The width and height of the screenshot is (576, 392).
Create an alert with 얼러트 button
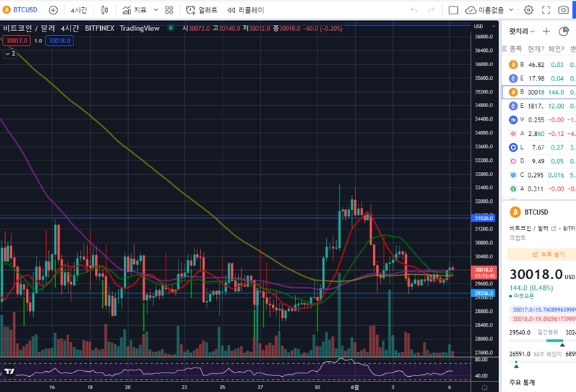(202, 10)
